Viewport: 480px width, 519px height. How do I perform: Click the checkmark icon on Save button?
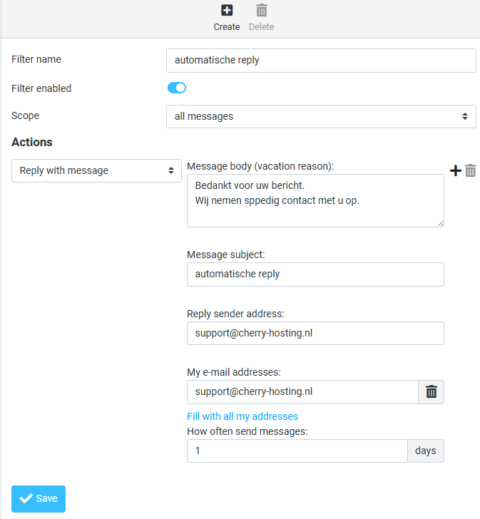click(x=26, y=498)
